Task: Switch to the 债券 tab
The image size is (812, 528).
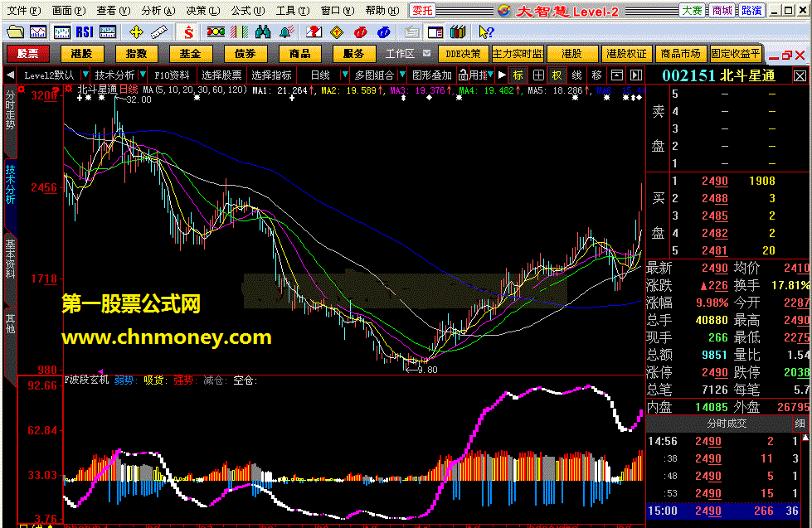Action: click(245, 54)
